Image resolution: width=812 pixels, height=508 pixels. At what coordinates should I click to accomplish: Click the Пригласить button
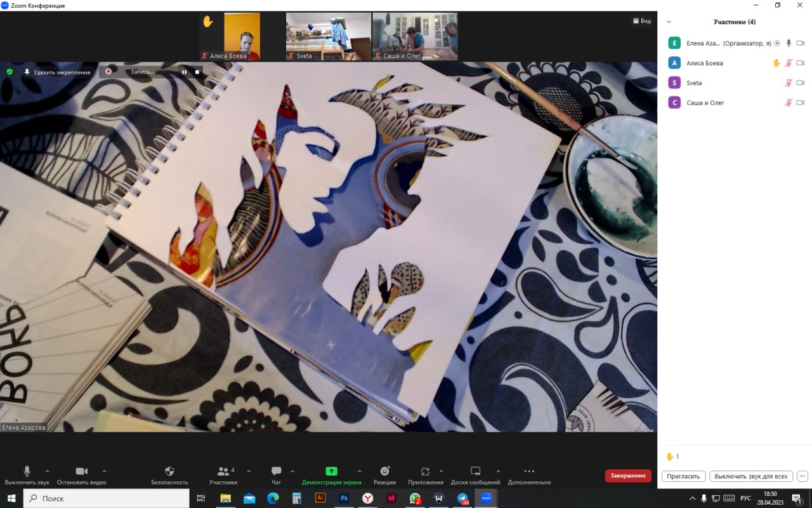(684, 476)
